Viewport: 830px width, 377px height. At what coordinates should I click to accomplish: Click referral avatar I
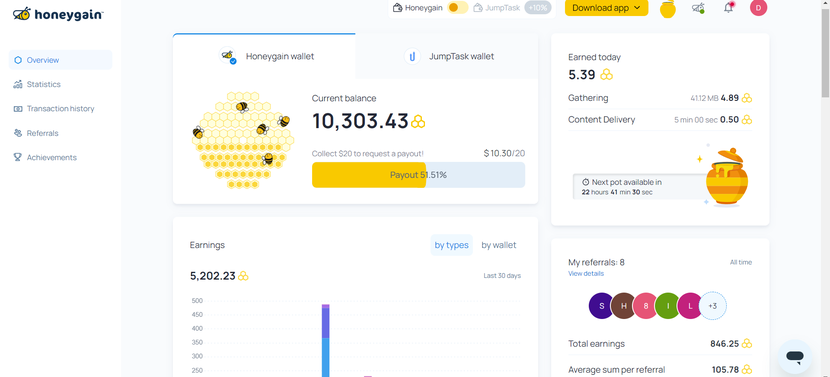point(668,306)
